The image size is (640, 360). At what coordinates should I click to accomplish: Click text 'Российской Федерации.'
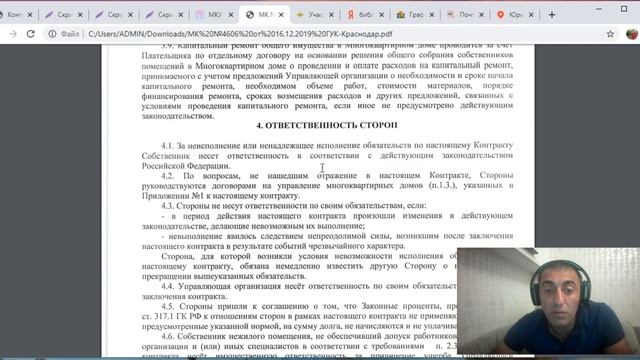tap(186, 166)
